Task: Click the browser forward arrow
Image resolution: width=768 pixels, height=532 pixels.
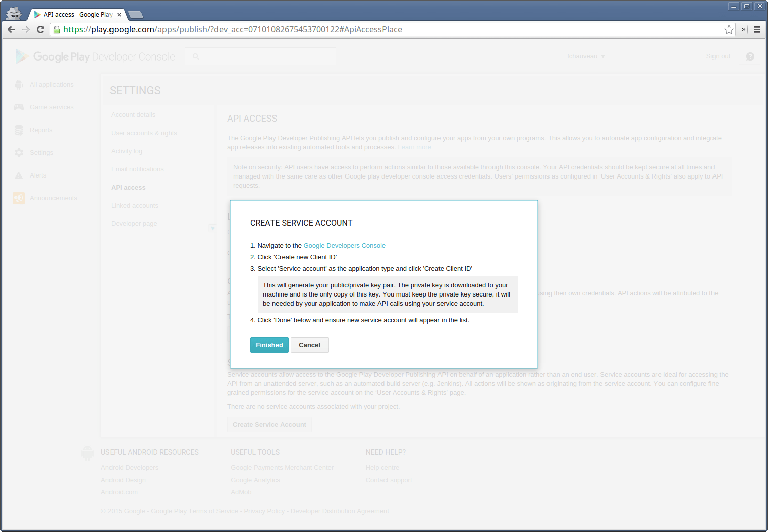Action: coord(26,30)
